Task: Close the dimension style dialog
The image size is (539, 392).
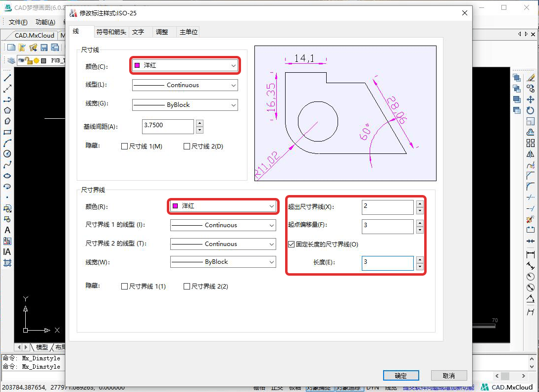Action: point(465,13)
